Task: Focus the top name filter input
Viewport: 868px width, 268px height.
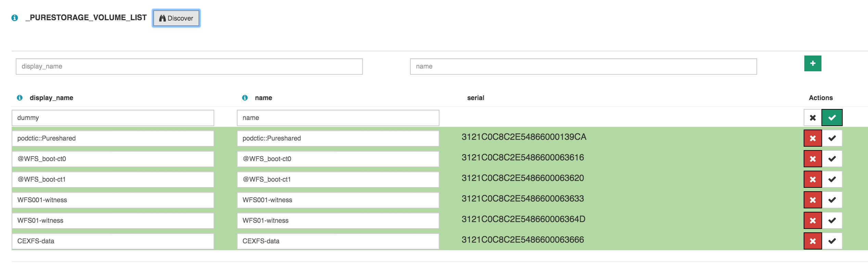Action: (584, 66)
